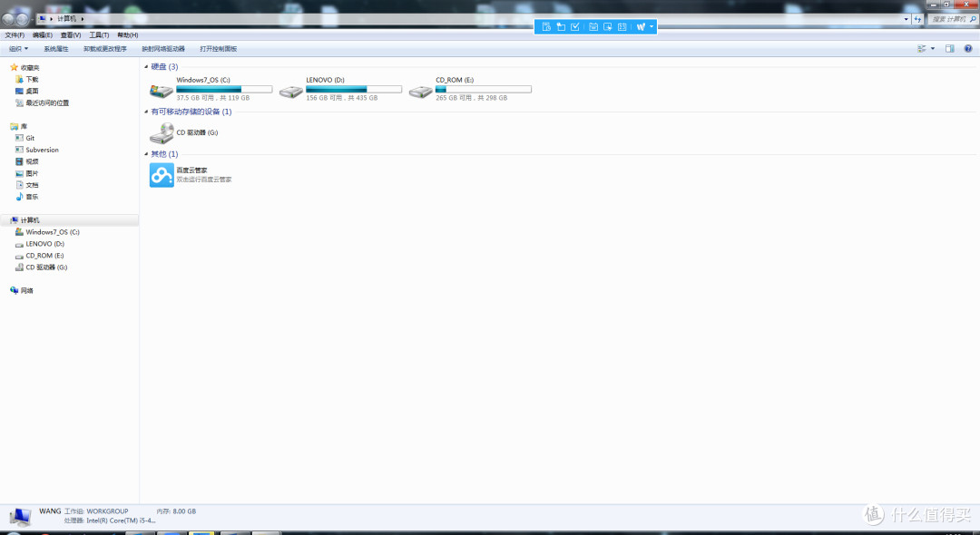Open the recent pages dropdown beside Forward button

(33, 20)
